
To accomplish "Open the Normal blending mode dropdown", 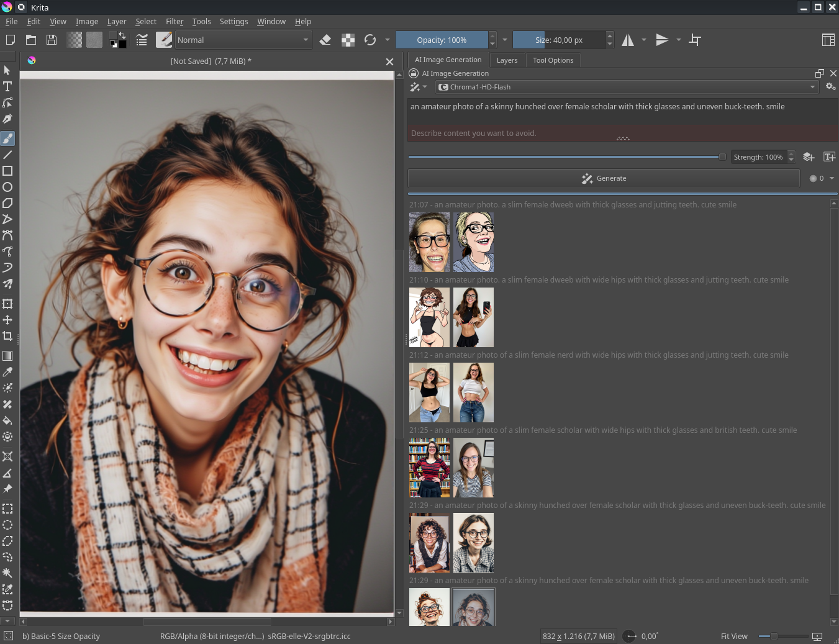I will [243, 40].
